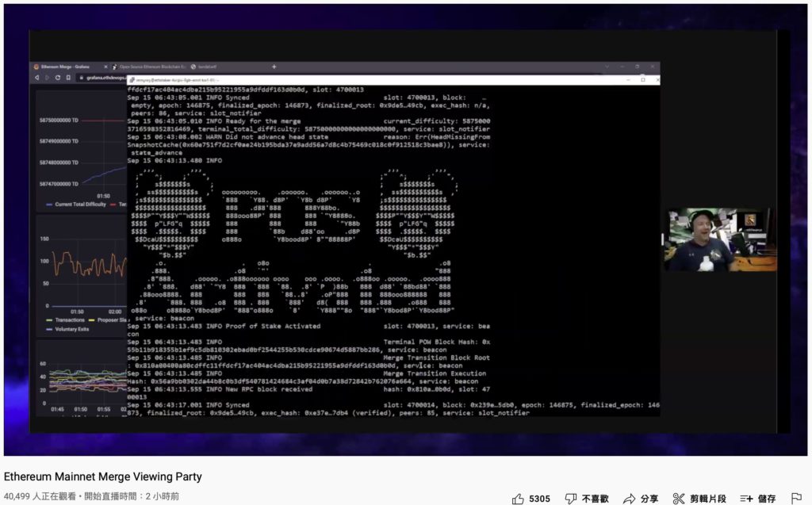Select the Ethereum Merge - Grafana tab in the stream

[x=65, y=67]
